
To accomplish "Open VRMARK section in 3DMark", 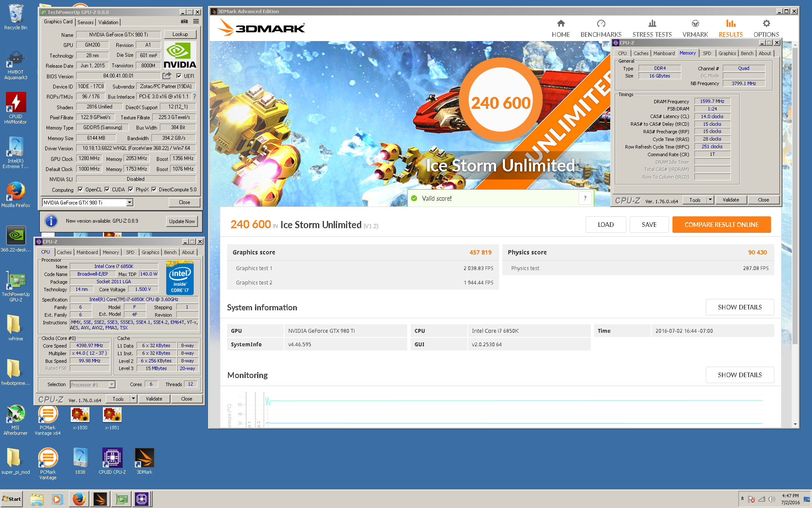I will pos(695,28).
